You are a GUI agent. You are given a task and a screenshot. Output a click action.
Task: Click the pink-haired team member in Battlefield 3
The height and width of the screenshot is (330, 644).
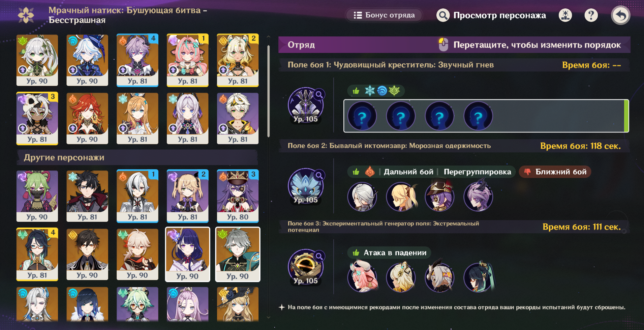click(362, 277)
